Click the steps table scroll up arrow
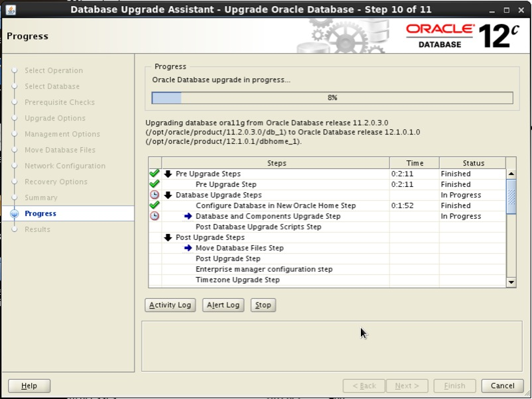 coord(511,174)
